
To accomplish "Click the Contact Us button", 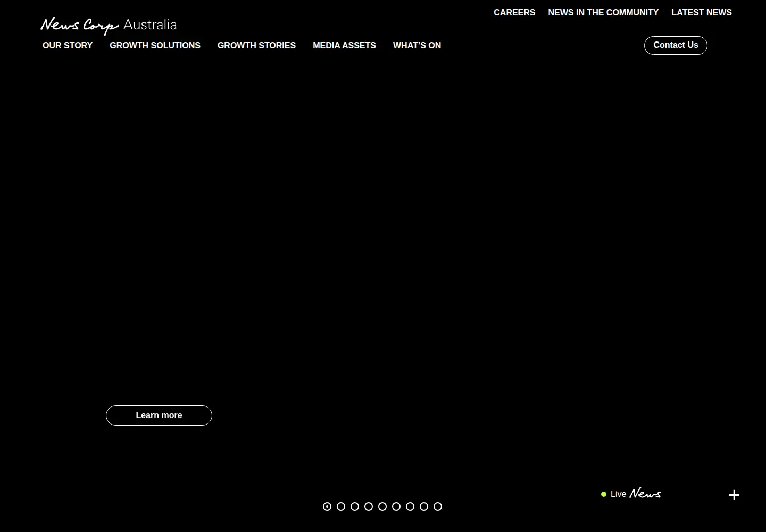I will click(676, 45).
